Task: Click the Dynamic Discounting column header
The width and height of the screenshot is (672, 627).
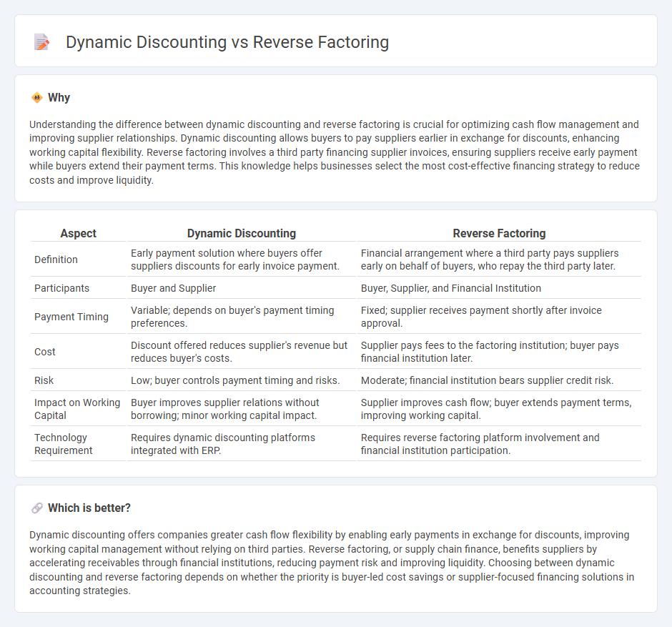Action: (x=242, y=233)
